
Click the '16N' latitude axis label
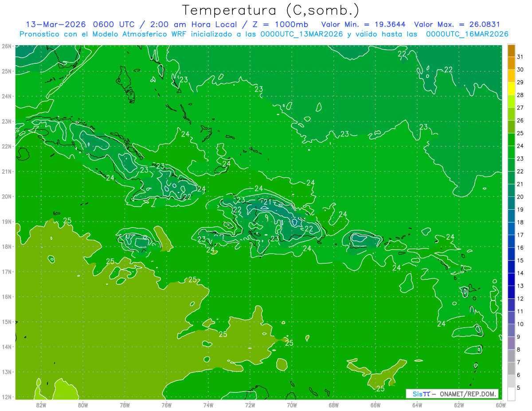coord(7,297)
